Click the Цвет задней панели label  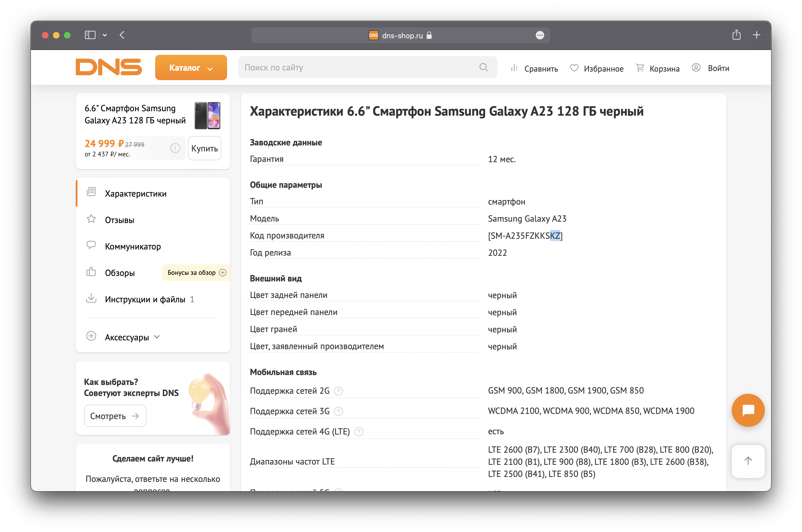289,295
